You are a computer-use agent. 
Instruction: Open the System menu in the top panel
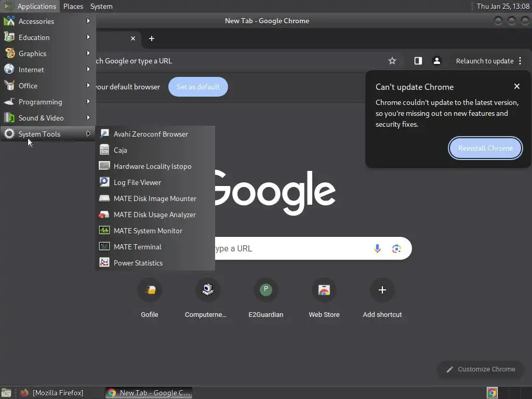(101, 6)
